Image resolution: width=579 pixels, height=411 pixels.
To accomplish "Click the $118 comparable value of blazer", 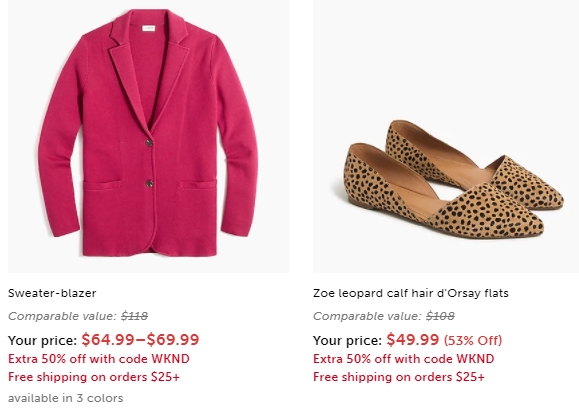I will pos(134,316).
